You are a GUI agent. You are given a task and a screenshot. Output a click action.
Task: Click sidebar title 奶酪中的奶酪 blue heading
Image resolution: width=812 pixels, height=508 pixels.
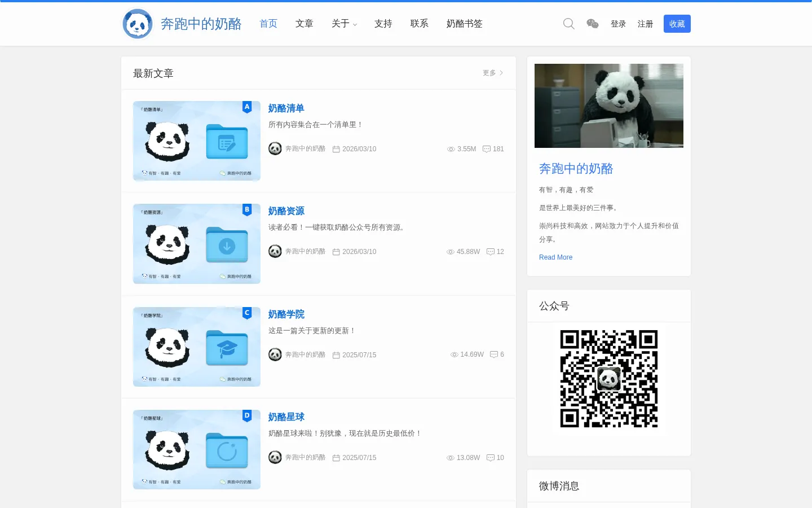[576, 169]
